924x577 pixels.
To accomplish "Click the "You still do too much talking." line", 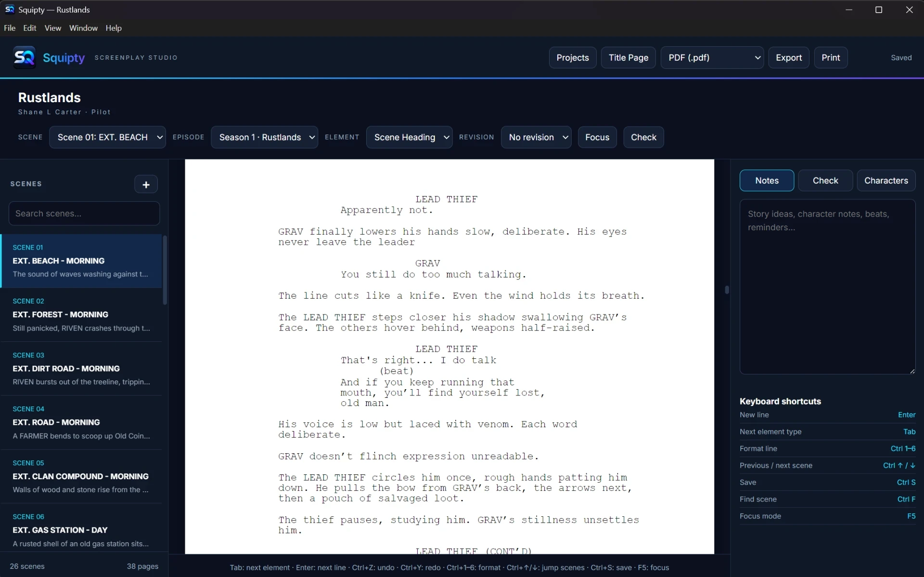I will click(434, 275).
